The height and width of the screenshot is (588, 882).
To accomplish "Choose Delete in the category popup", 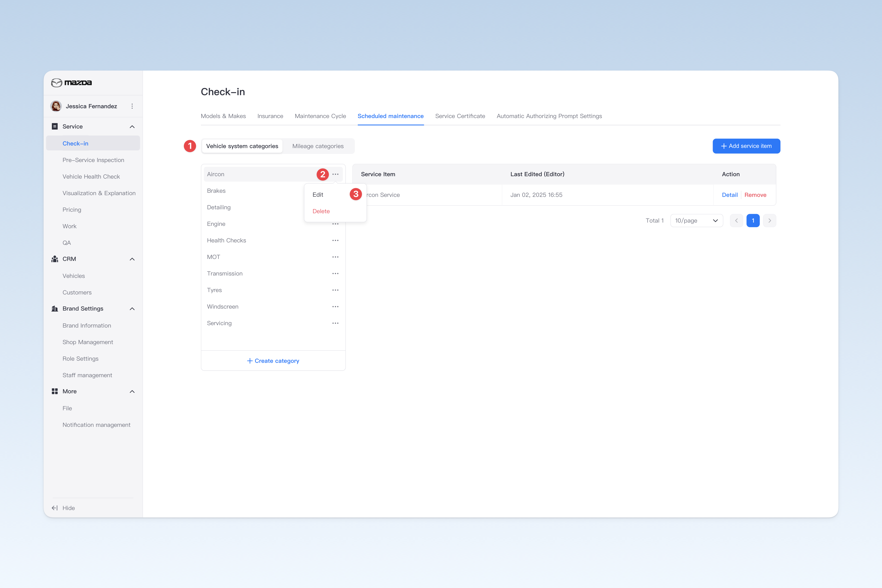I will coord(321,211).
